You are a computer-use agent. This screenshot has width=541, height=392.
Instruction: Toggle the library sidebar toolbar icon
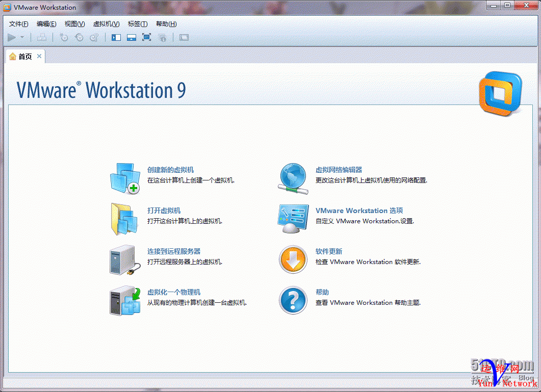(116, 37)
